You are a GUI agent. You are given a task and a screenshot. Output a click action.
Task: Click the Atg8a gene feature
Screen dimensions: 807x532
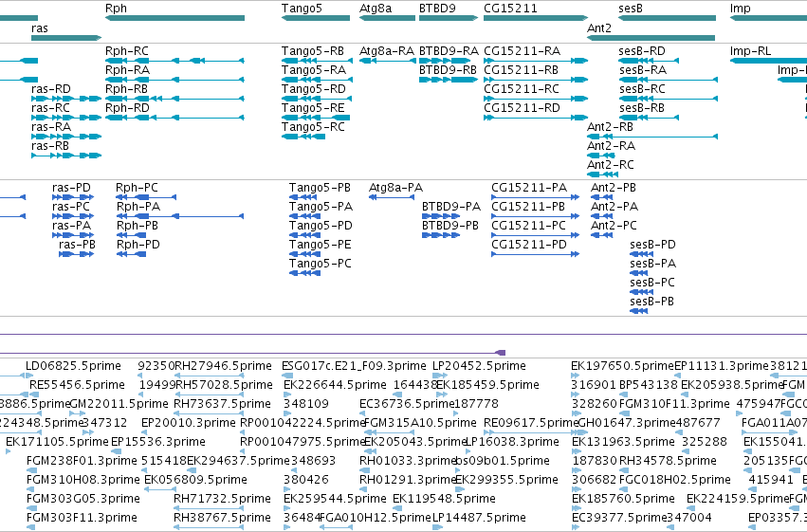[x=387, y=19]
